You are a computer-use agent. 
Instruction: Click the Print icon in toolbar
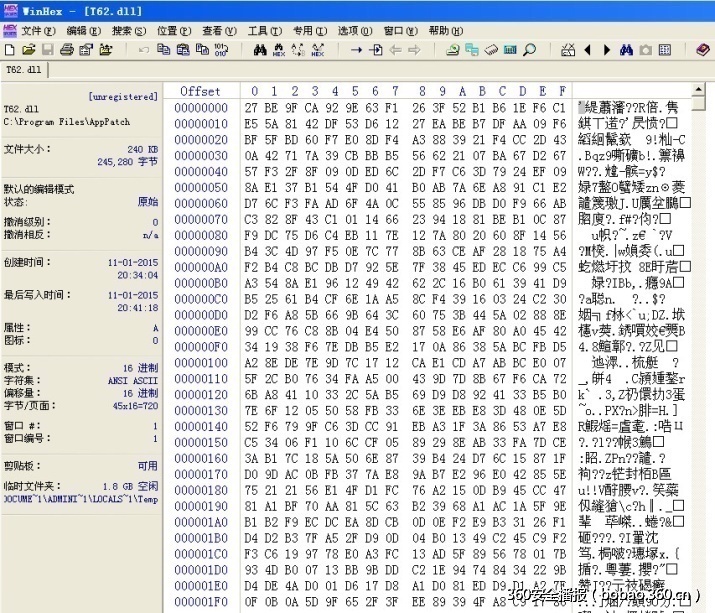66,49
